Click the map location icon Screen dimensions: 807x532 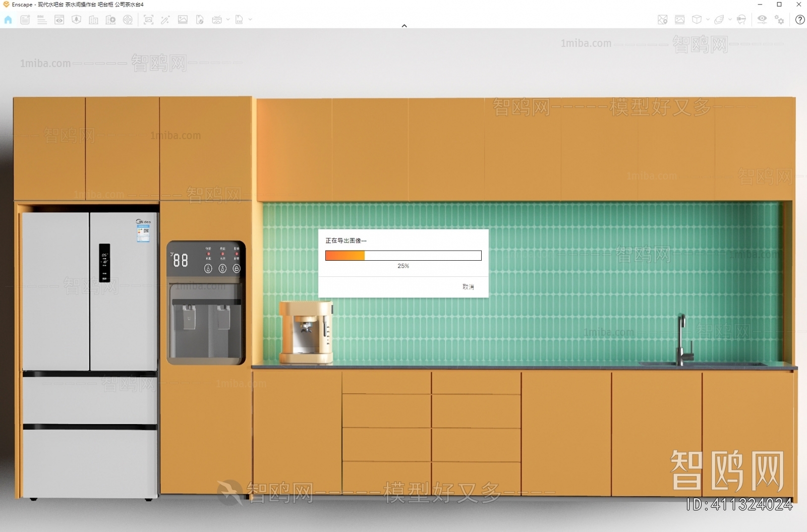(x=661, y=20)
